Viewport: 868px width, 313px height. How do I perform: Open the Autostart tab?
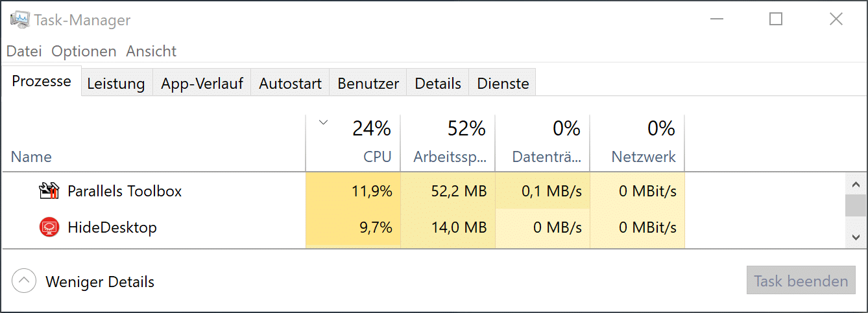[x=290, y=84]
